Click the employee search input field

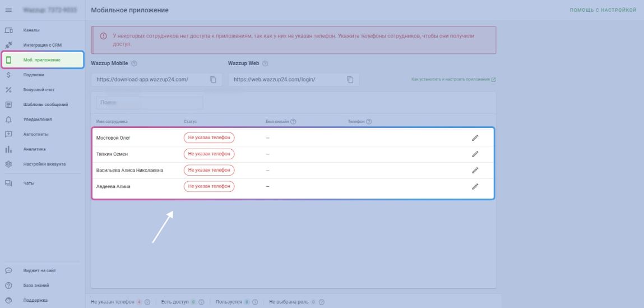pos(147,103)
